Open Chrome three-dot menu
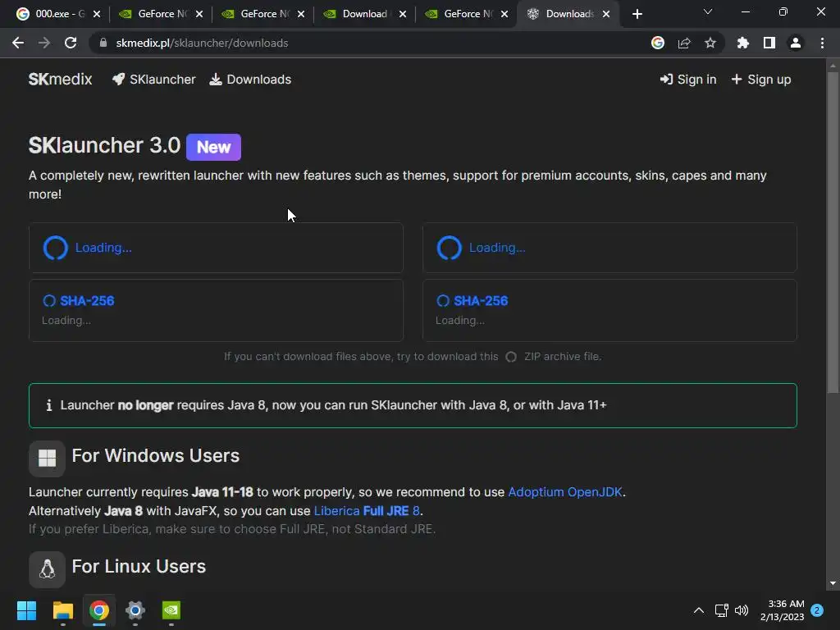840x630 pixels. pos(822,43)
